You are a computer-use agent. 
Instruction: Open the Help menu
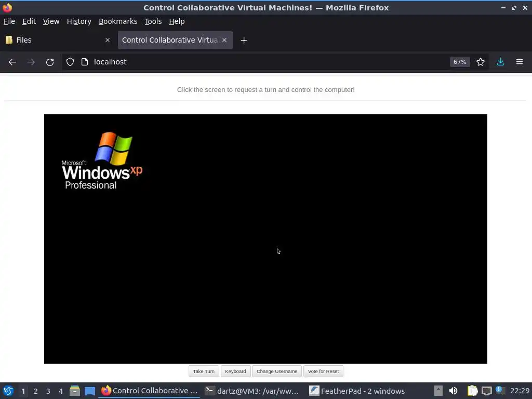(177, 21)
